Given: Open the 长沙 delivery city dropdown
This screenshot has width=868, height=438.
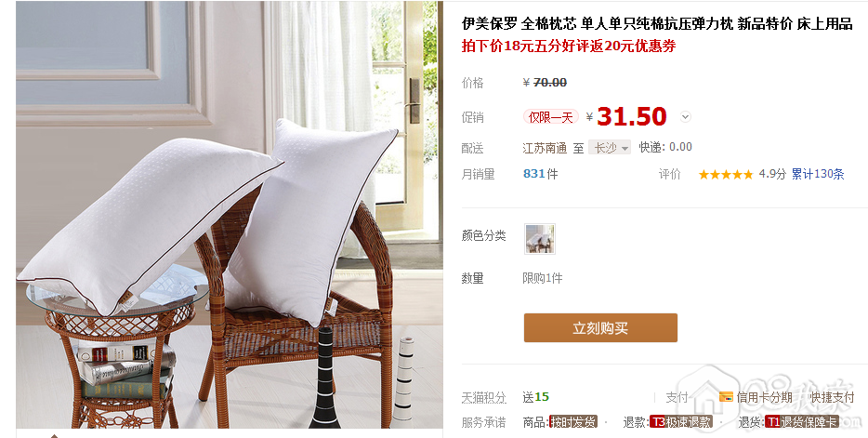Looking at the screenshot, I should tap(610, 148).
